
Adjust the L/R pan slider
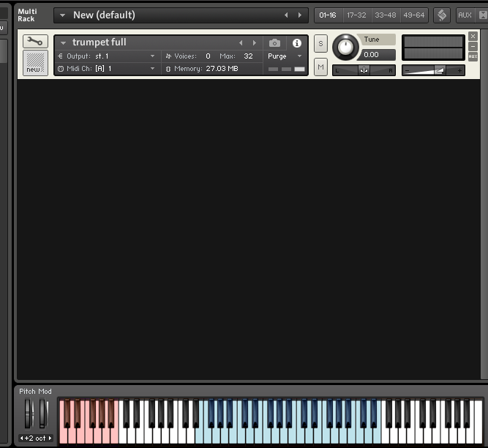coord(364,70)
